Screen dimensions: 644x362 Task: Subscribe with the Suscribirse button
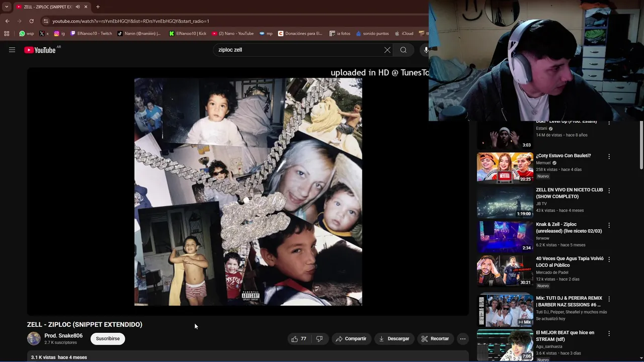pos(108,339)
